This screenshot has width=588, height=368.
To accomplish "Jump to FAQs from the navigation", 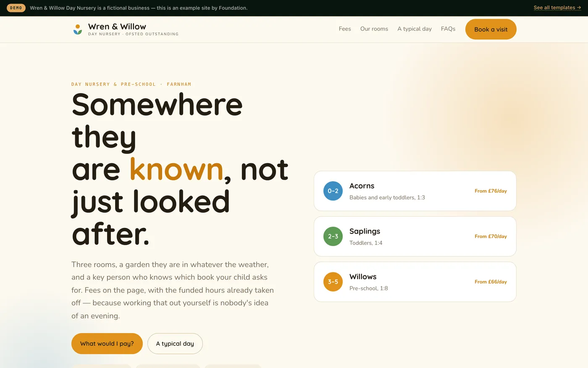I will coord(448,29).
